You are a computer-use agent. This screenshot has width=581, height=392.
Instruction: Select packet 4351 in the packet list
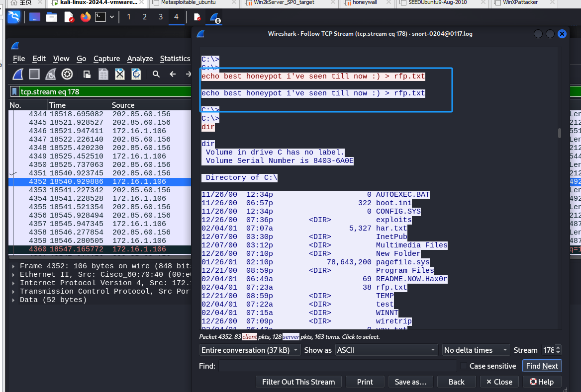99,173
